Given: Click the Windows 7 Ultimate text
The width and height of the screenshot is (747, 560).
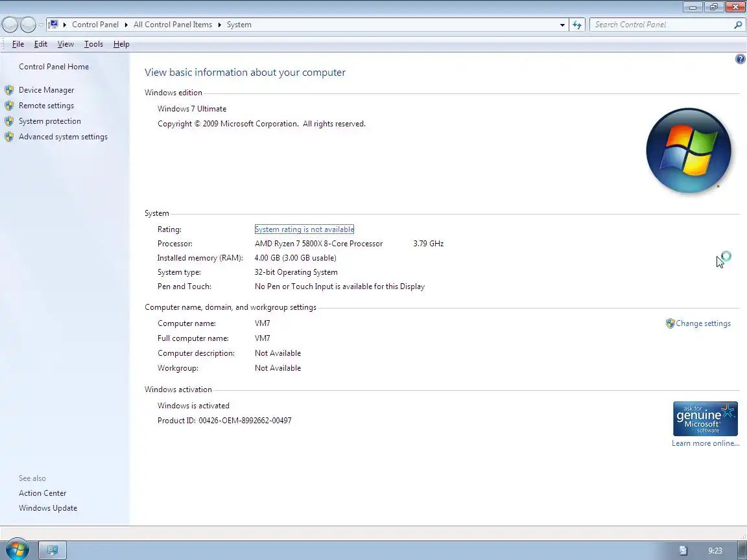Looking at the screenshot, I should point(192,109).
